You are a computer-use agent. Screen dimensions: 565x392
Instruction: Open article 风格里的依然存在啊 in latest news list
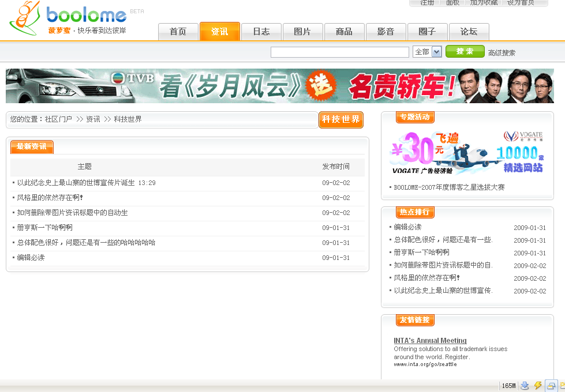tap(50, 198)
